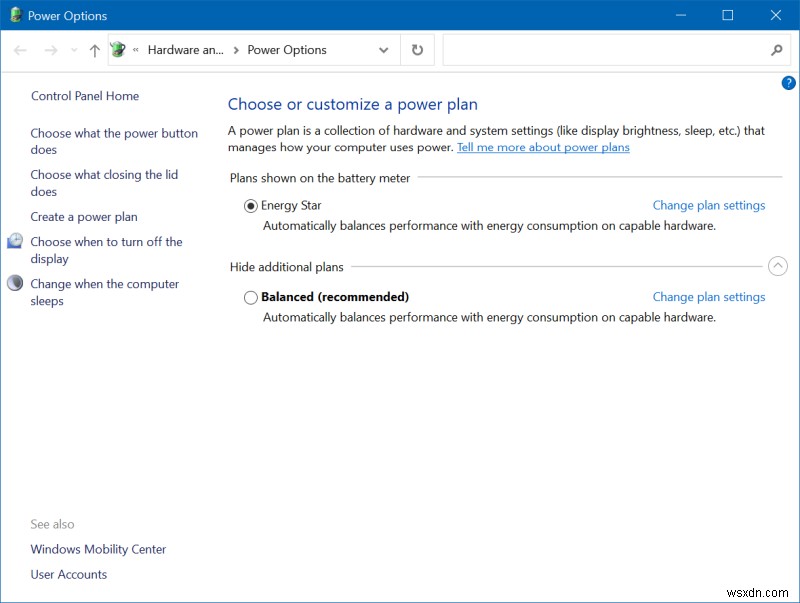Viewport: 800px width, 603px height.
Task: Click the Energy Star plan label
Action: pos(291,206)
